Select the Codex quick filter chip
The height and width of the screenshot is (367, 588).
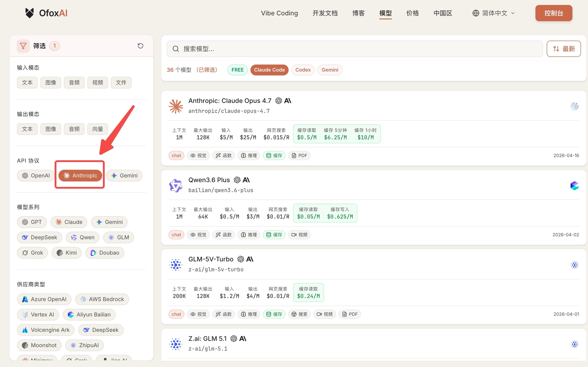click(303, 70)
